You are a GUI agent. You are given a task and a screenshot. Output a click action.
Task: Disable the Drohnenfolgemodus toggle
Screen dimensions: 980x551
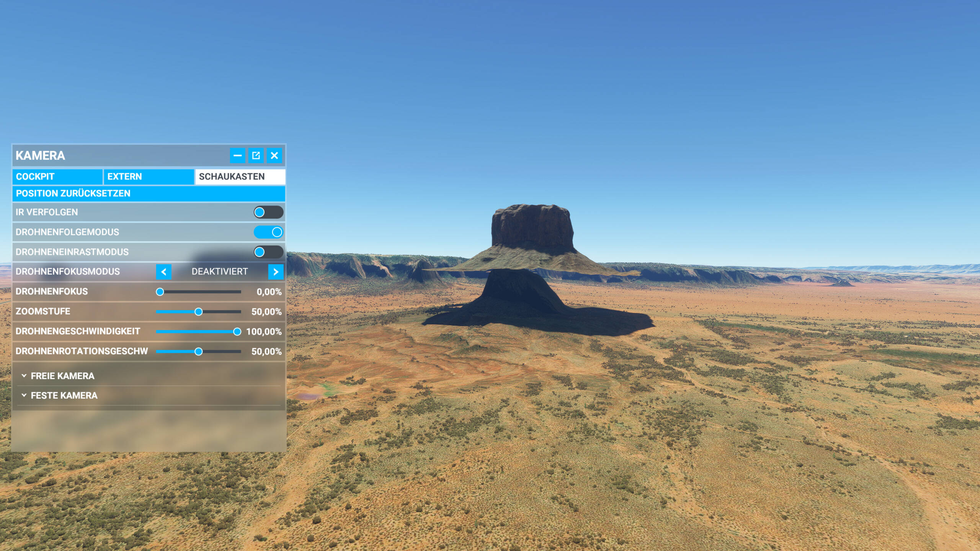[x=268, y=232]
